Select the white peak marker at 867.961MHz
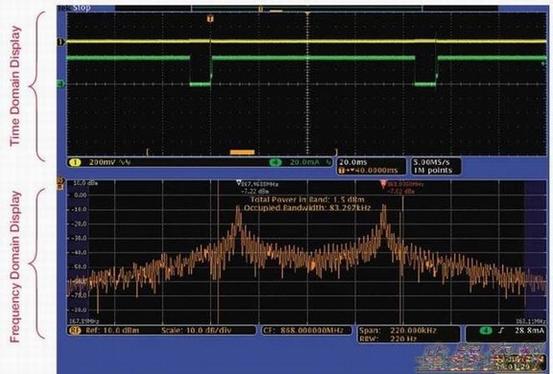Image resolution: width=553 pixels, height=374 pixels. click(239, 183)
